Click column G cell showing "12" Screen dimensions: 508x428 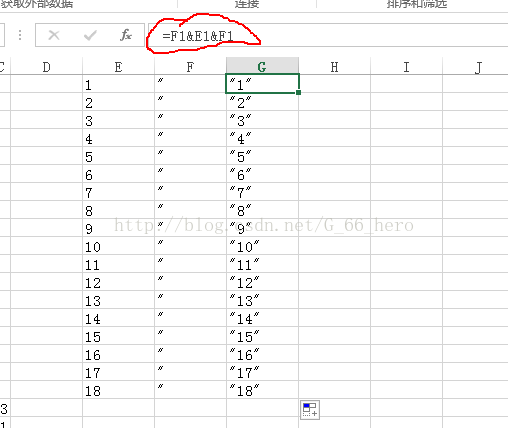[262, 282]
